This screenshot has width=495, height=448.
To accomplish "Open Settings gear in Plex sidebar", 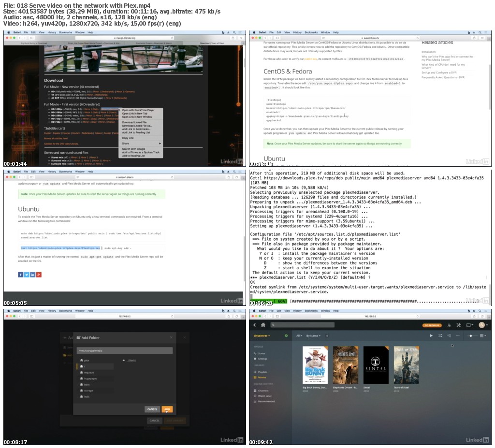I will point(255,359).
